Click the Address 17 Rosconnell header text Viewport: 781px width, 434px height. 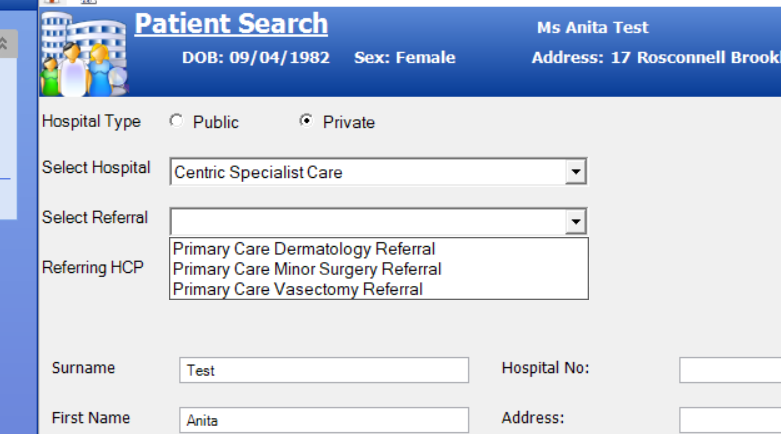tap(655, 58)
